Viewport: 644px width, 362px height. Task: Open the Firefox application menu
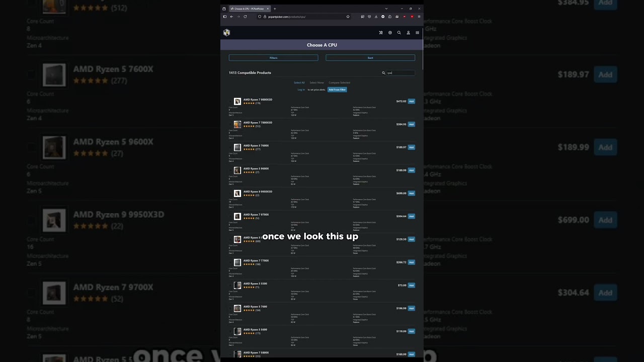[x=419, y=17]
